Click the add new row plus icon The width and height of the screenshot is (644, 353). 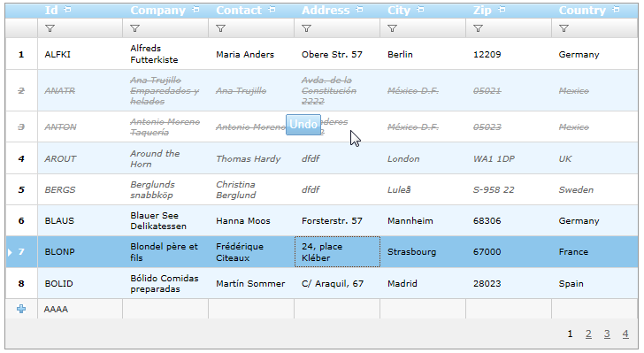[21, 309]
